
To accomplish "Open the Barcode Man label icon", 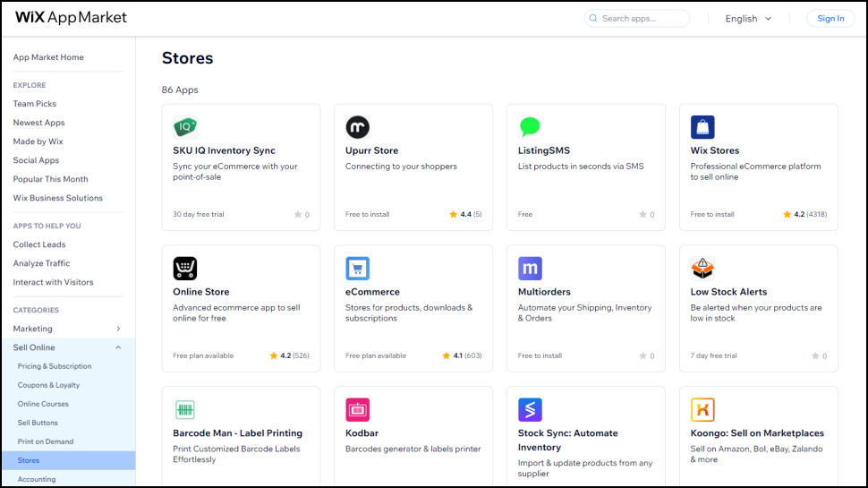I will (184, 410).
